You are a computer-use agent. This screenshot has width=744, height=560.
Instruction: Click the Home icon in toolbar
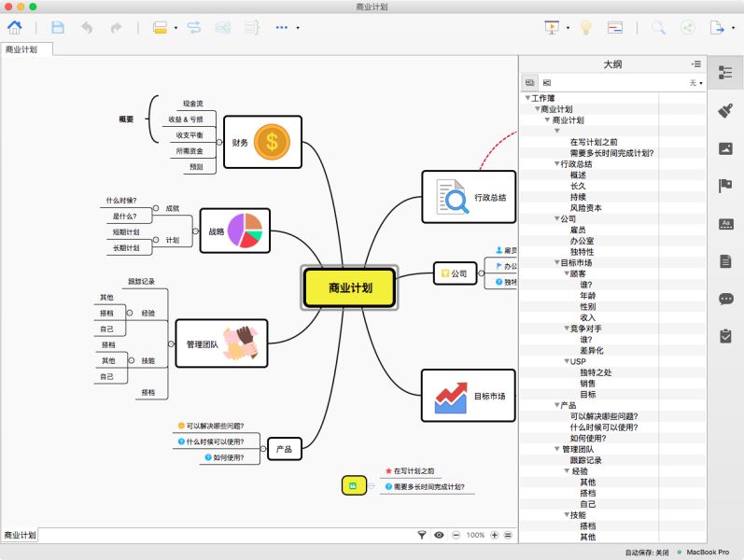click(x=15, y=27)
